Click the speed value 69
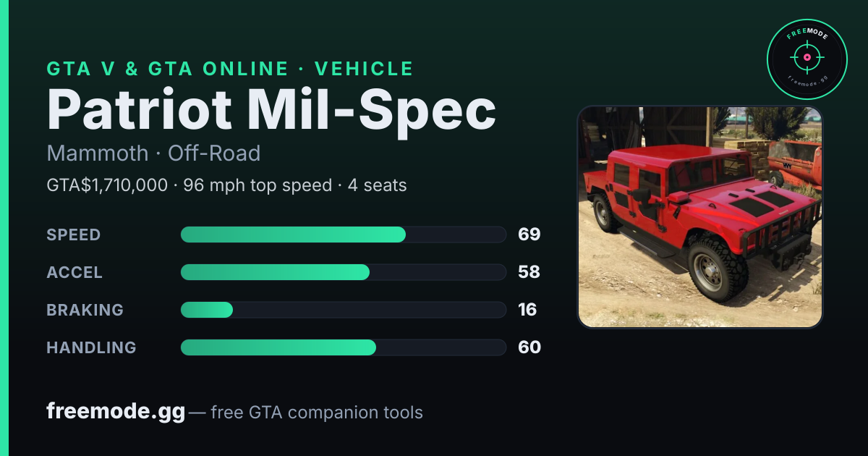Viewport: 868px width, 456px height. point(529,235)
